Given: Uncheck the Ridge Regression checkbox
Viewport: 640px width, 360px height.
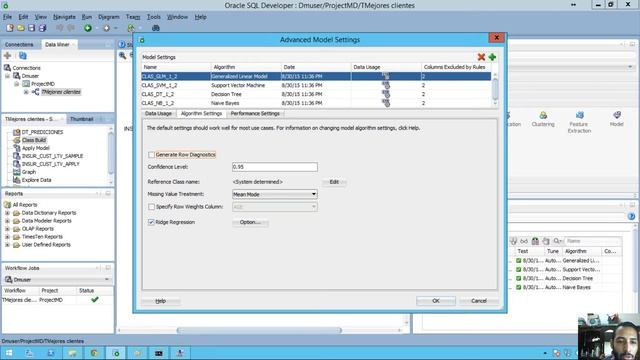Looking at the screenshot, I should [151, 222].
